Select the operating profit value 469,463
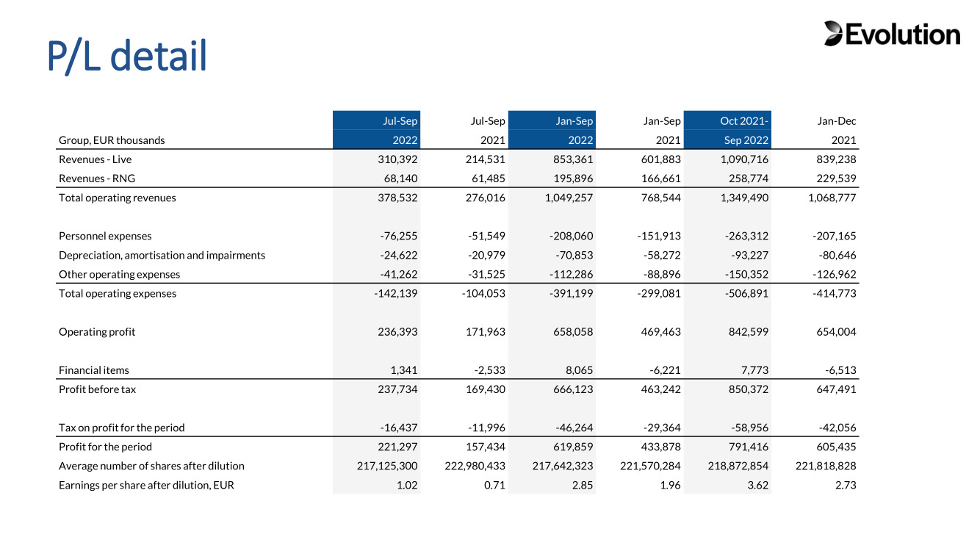This screenshot has height=551, width=980. [x=661, y=331]
